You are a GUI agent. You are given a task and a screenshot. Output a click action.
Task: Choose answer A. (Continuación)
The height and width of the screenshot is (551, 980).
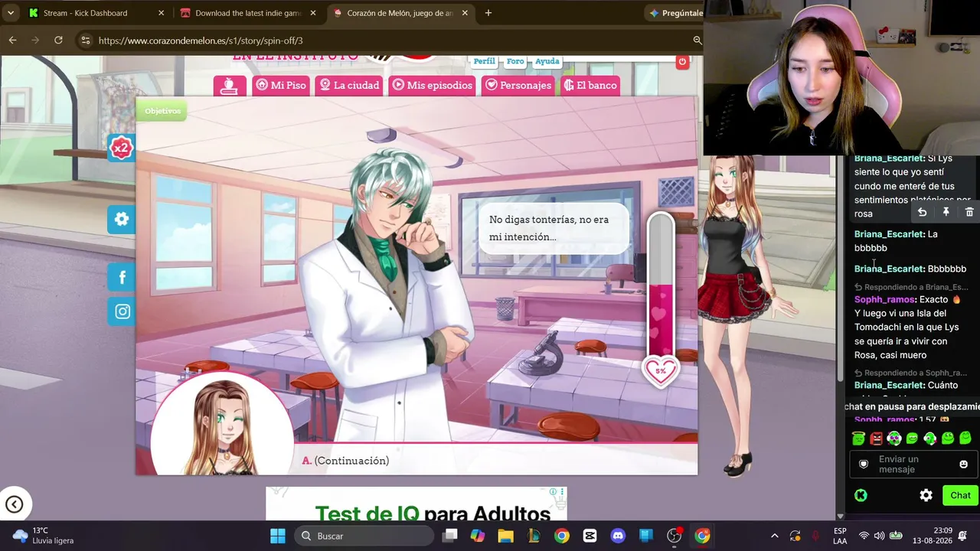(345, 461)
